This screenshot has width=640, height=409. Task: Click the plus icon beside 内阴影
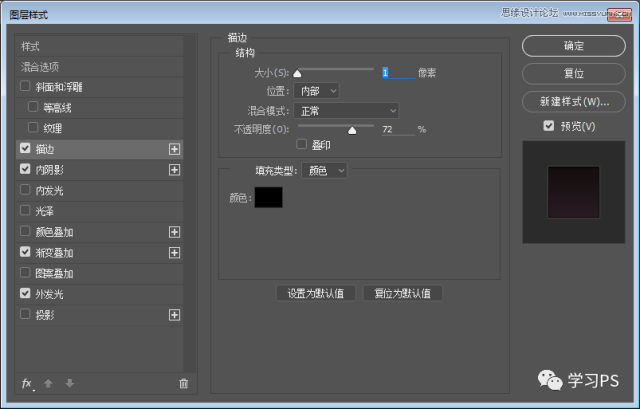coord(175,170)
